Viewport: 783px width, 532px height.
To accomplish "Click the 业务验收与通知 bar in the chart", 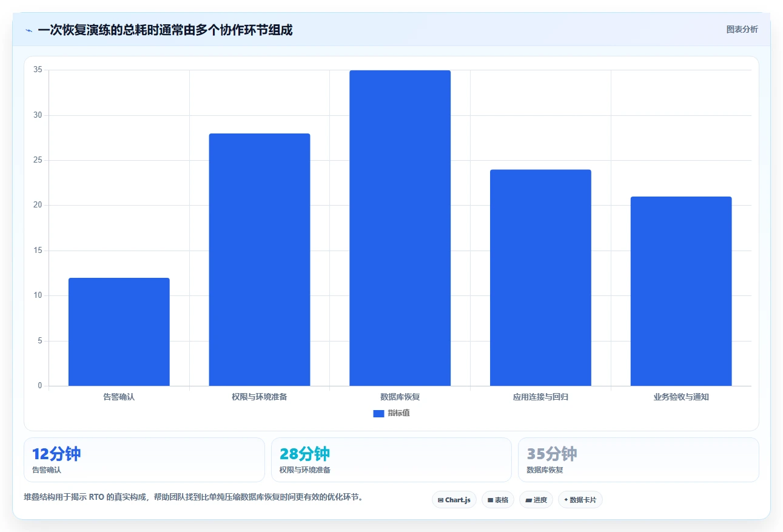I will coord(681,291).
